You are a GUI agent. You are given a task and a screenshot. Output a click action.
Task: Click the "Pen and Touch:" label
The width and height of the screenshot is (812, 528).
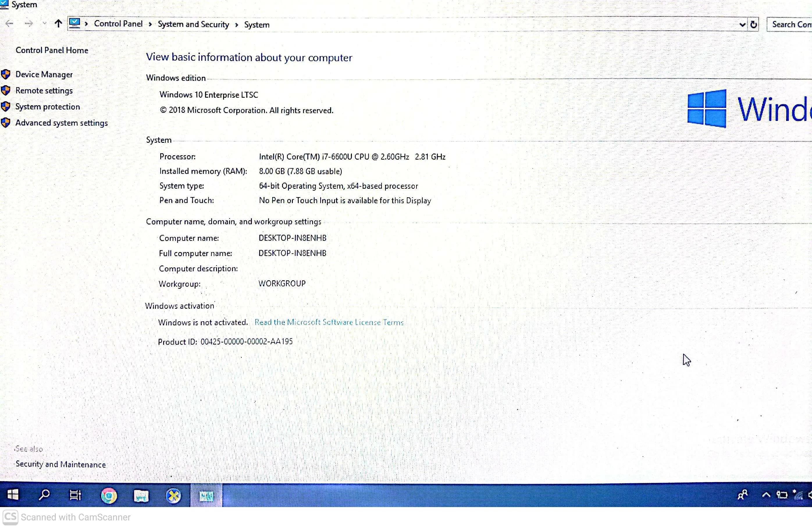(187, 201)
